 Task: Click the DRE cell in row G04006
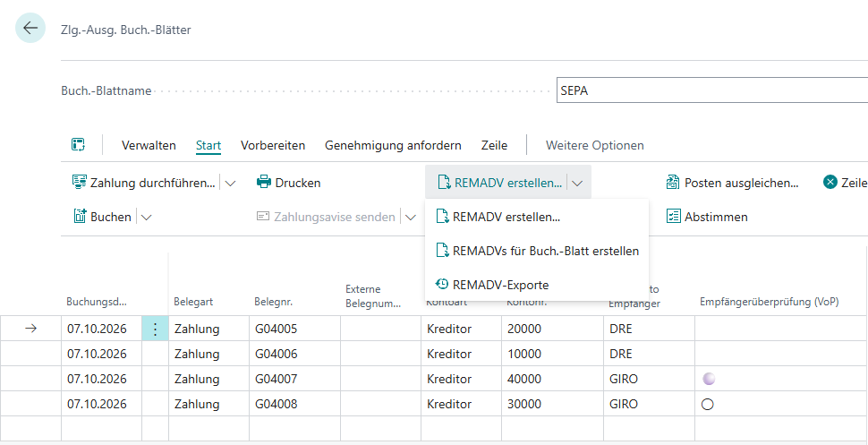tap(650, 354)
